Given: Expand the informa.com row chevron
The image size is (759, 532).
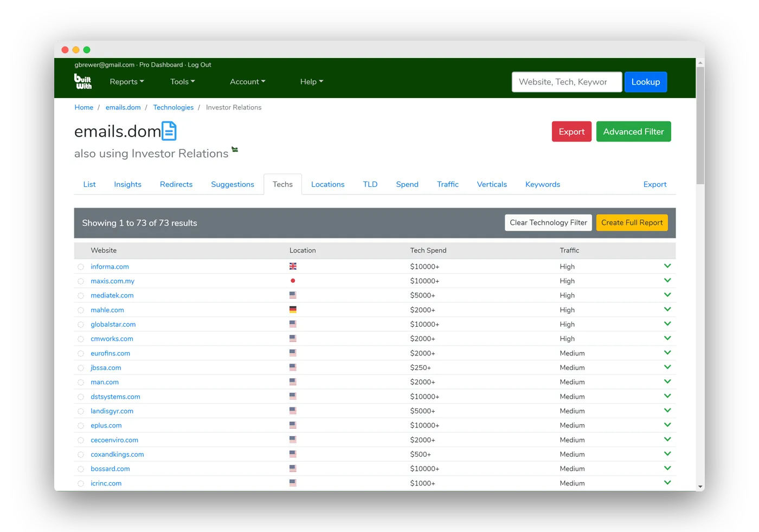Looking at the screenshot, I should [x=667, y=266].
